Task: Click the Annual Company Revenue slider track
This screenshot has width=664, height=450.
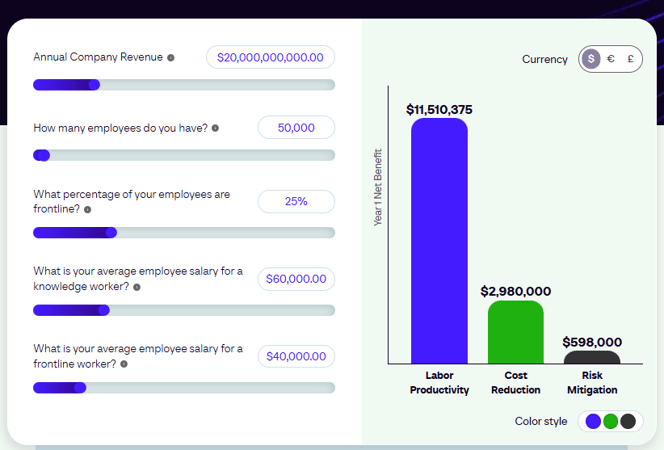Action: (x=184, y=85)
